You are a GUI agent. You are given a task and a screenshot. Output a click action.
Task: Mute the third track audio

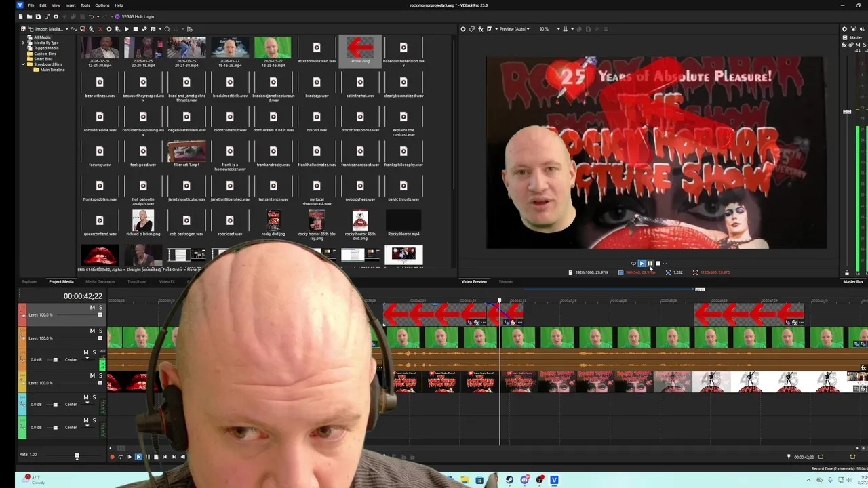coord(85,352)
